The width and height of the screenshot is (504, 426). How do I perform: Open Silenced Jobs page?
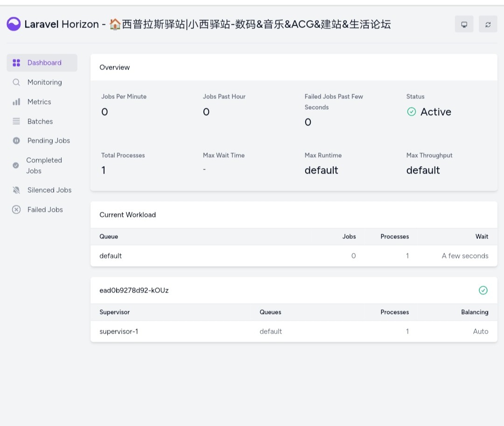coord(42,190)
